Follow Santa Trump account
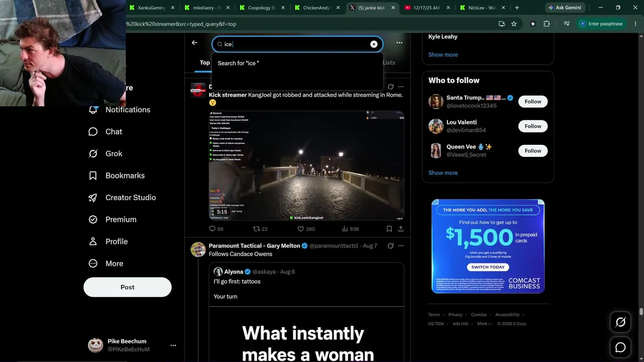 [533, 102]
